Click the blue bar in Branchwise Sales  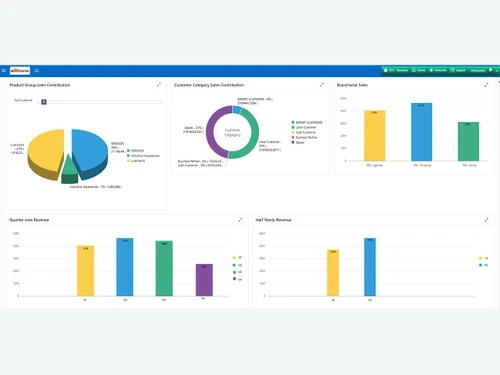point(421,132)
